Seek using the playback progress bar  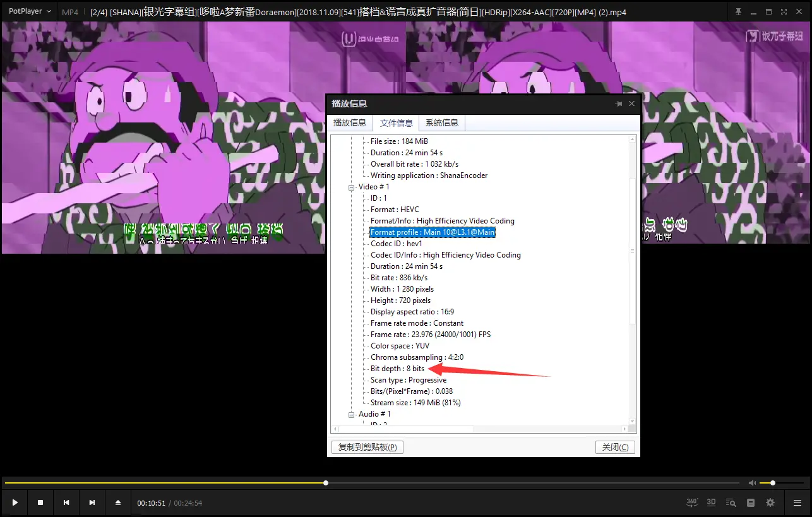tap(372, 483)
